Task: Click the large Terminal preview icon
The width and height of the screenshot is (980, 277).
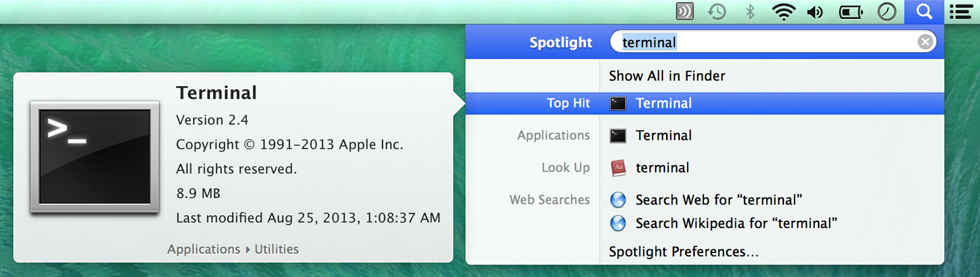Action: tap(95, 158)
